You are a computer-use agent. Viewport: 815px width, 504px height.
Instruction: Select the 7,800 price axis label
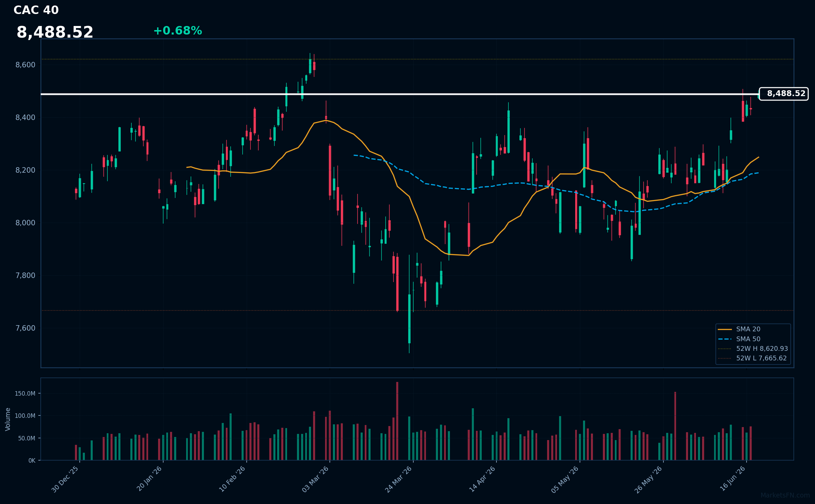coord(25,276)
